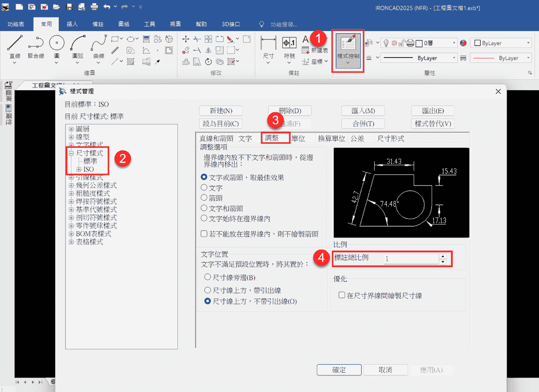
Task: Expand the ISO node under 尺寸樣式
Action: point(79,169)
